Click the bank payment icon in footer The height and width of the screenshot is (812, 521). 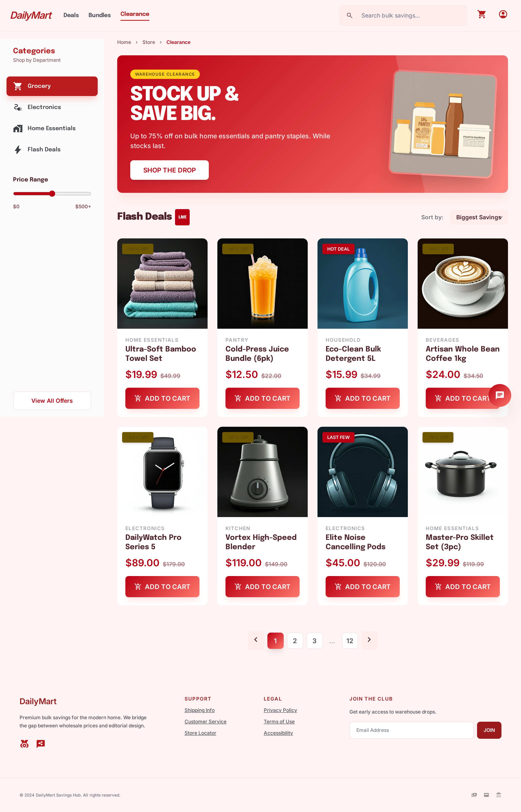click(x=498, y=795)
